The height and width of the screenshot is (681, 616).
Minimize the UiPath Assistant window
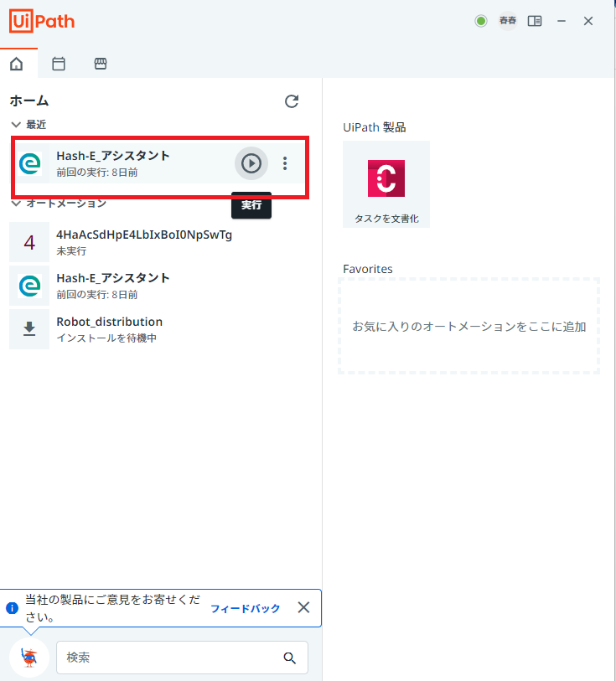(x=562, y=21)
